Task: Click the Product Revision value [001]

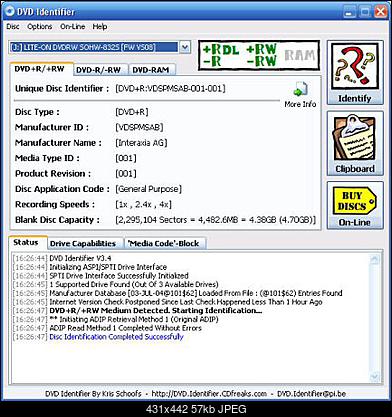Action: pos(126,173)
